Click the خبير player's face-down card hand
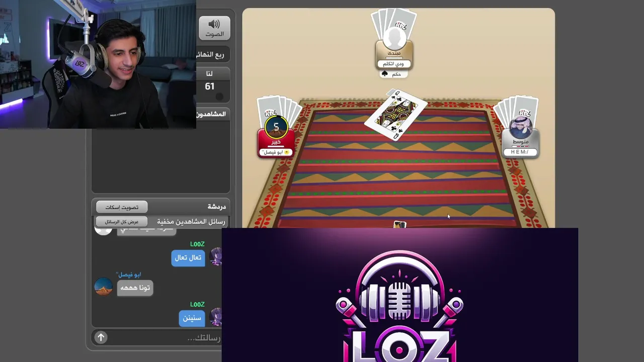The width and height of the screenshot is (644, 362). point(279,111)
